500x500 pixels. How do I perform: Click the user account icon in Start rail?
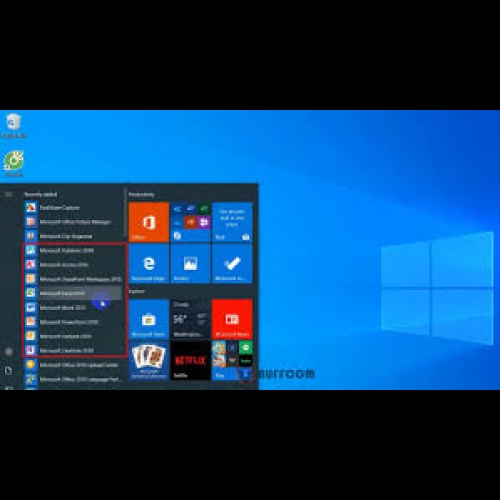tap(9, 351)
